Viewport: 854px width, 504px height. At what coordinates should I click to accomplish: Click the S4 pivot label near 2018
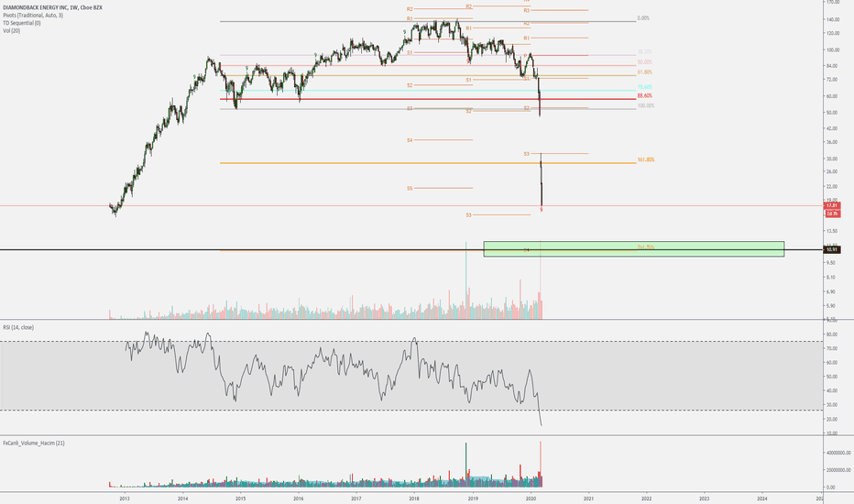click(x=410, y=140)
